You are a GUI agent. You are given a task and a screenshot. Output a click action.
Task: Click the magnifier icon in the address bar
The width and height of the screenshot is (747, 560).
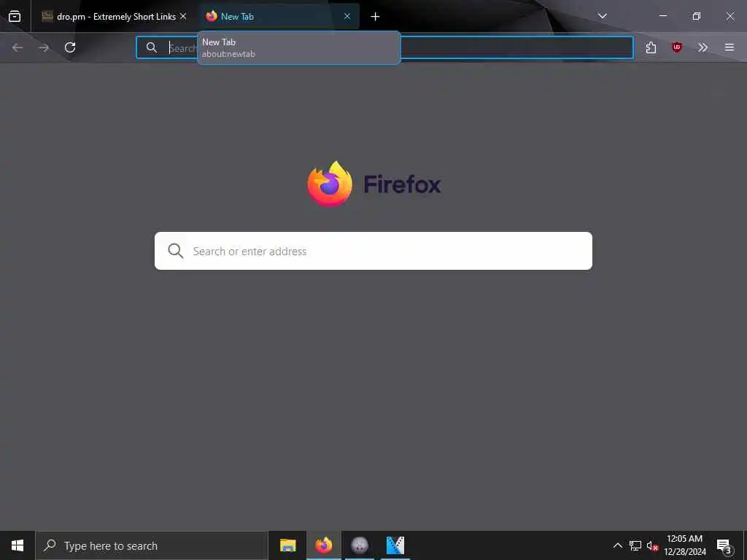pyautogui.click(x=152, y=47)
